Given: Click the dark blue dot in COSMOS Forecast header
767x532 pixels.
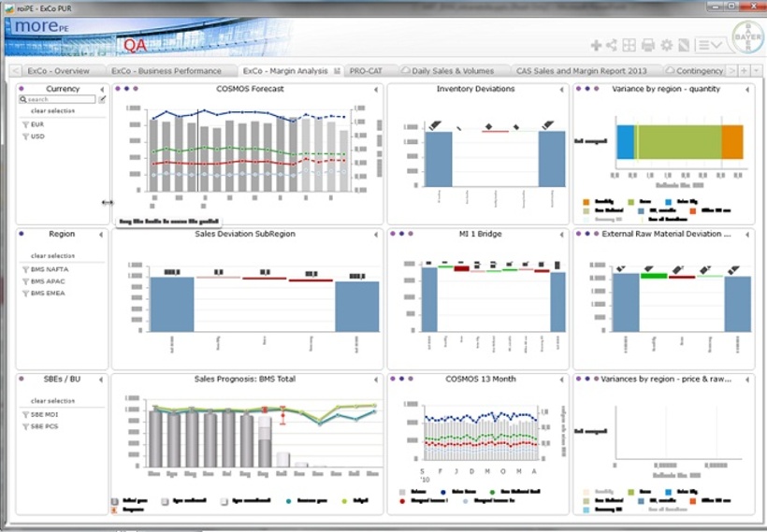Looking at the screenshot, I should (126, 89).
